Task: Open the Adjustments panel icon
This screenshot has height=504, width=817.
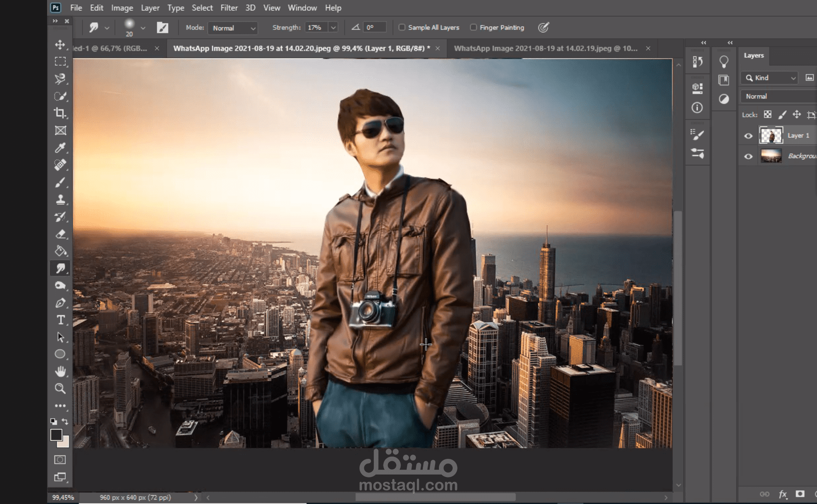Action: (x=724, y=99)
